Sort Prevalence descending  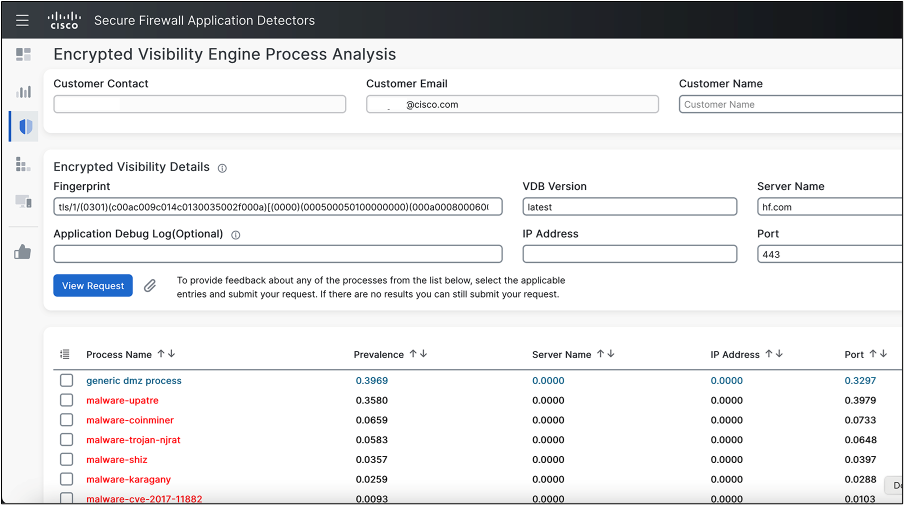[423, 354]
